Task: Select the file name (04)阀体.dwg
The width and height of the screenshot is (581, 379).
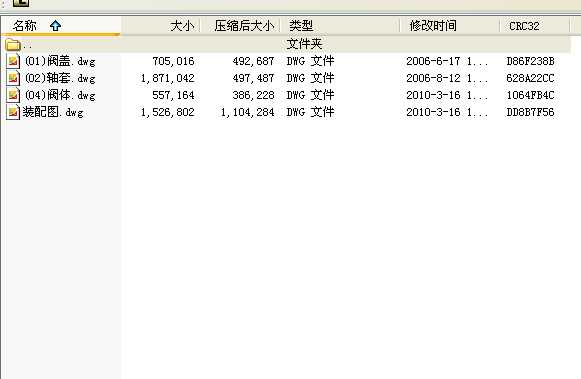Action: click(60, 95)
